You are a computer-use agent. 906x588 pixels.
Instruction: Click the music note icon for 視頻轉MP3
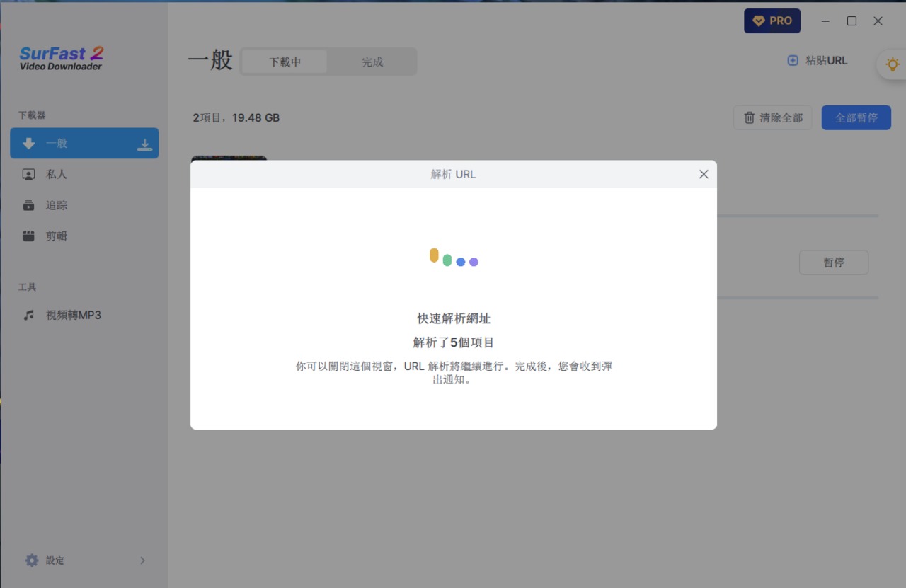point(29,316)
